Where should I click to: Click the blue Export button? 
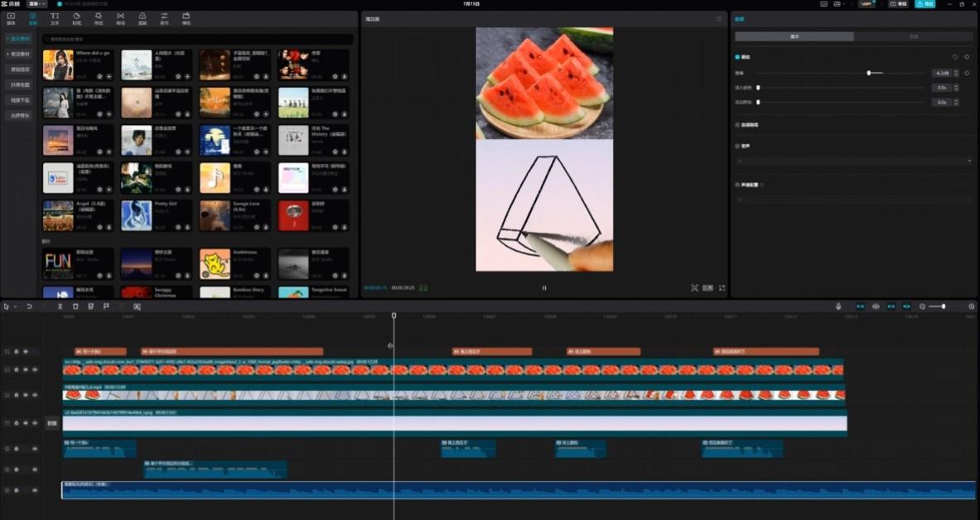coord(924,4)
